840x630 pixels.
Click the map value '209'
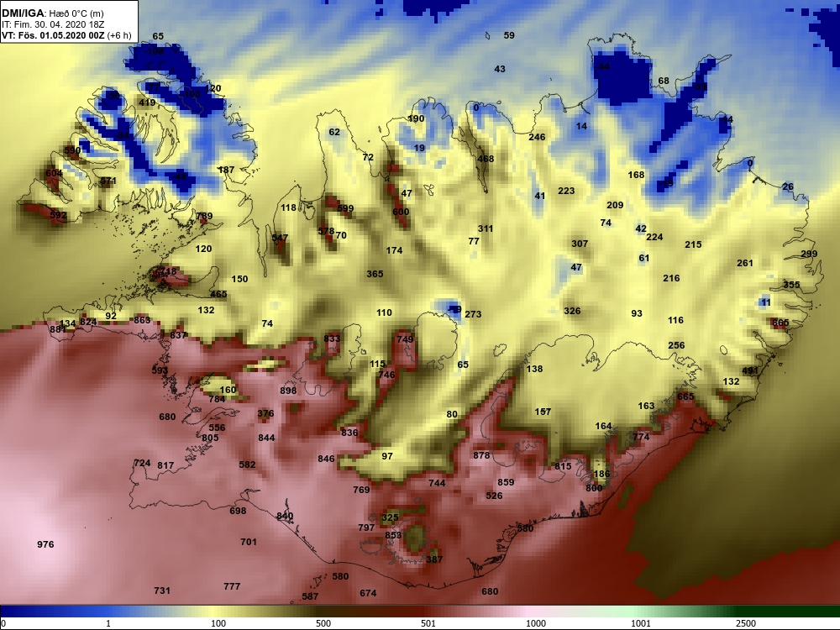click(x=615, y=205)
